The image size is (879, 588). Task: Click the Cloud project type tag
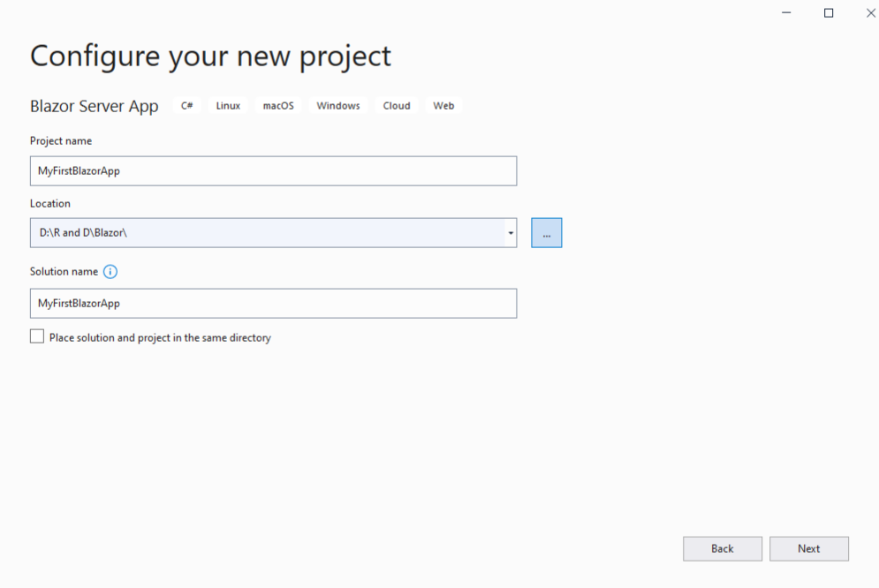397,105
